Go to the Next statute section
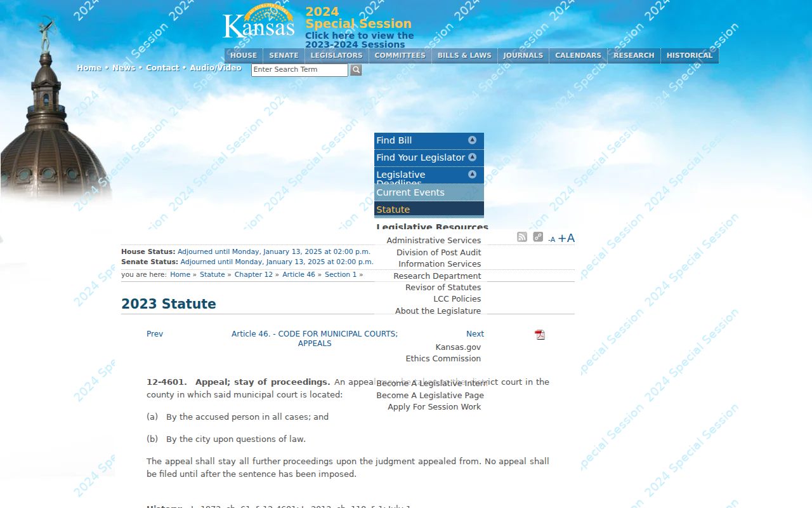The image size is (812, 508). point(475,334)
